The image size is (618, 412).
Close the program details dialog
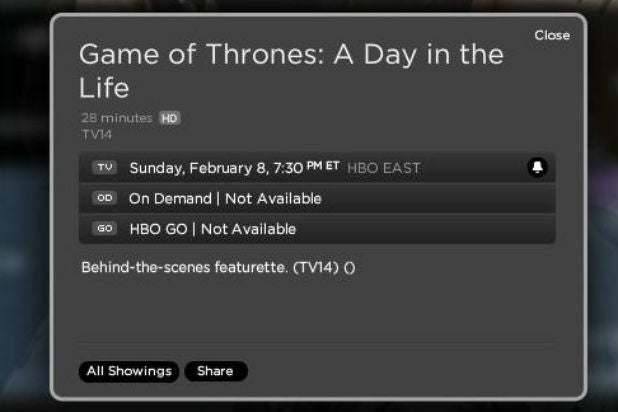tap(551, 35)
